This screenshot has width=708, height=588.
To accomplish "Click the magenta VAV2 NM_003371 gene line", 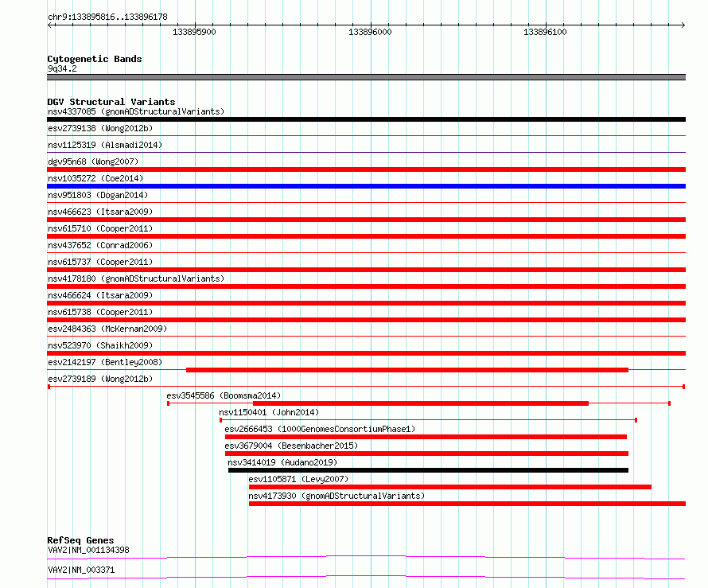I will pos(366,577).
